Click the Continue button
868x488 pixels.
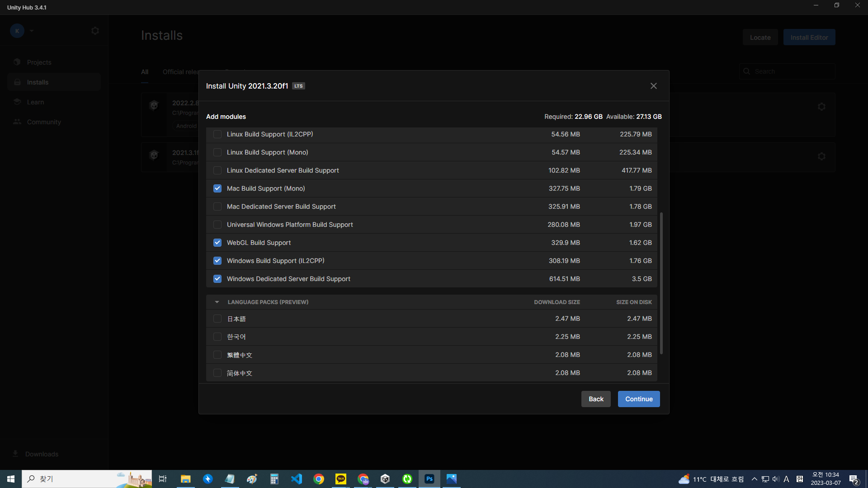point(639,399)
